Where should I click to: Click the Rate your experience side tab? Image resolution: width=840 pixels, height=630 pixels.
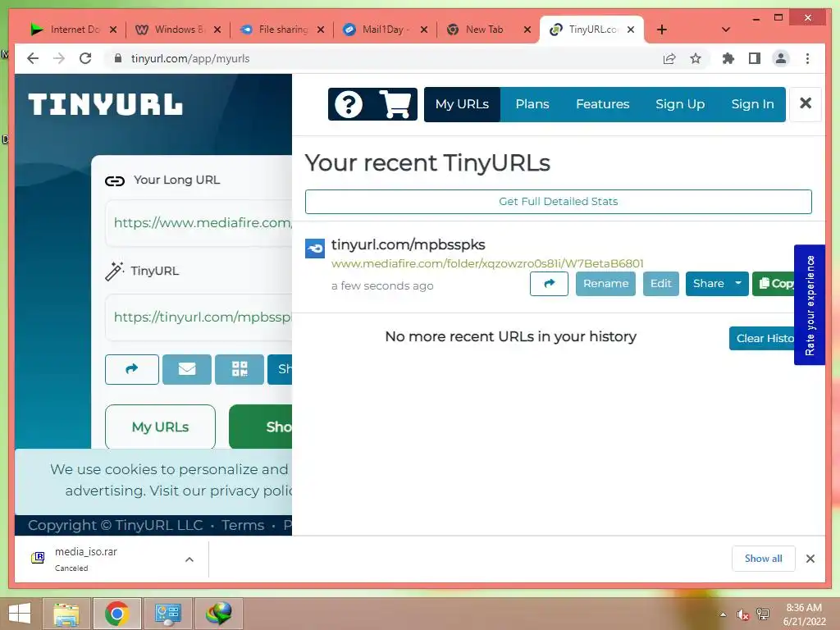809,305
